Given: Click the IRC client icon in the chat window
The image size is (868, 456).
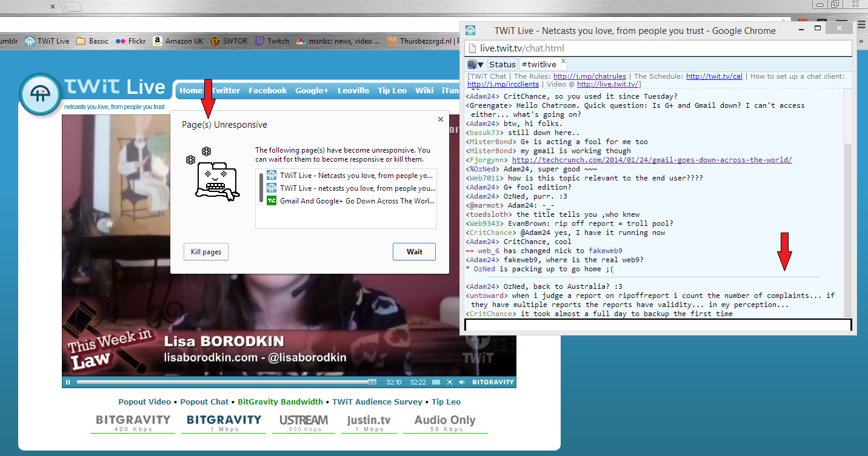Looking at the screenshot, I should pyautogui.click(x=471, y=64).
